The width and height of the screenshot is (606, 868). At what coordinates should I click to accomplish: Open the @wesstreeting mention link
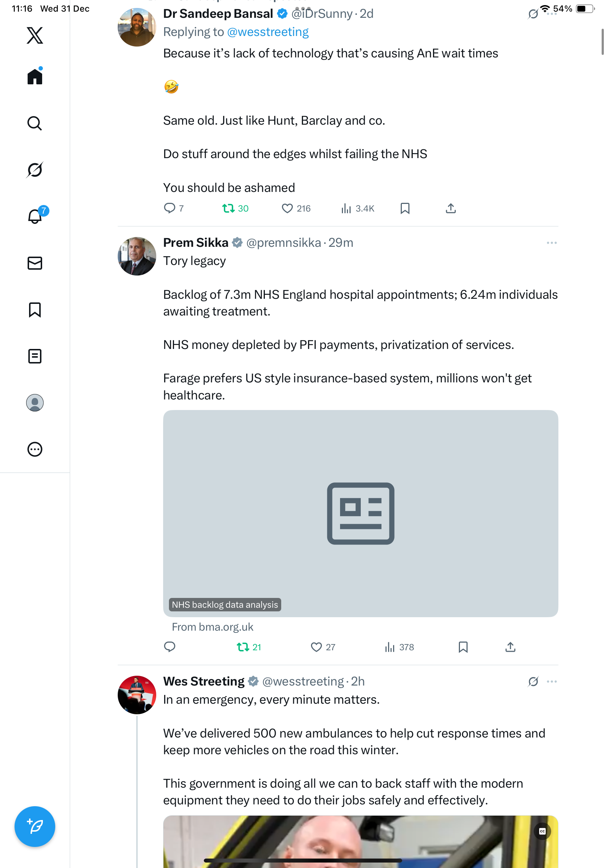coord(267,32)
